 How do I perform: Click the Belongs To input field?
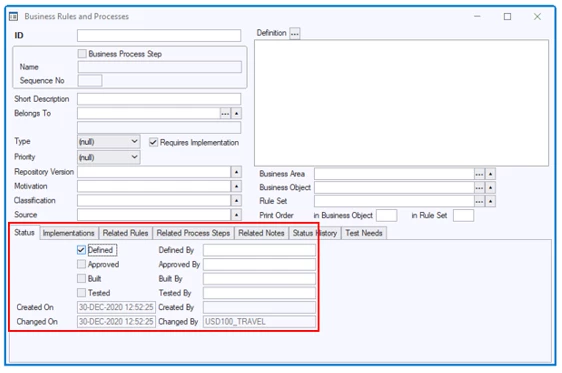pos(148,114)
